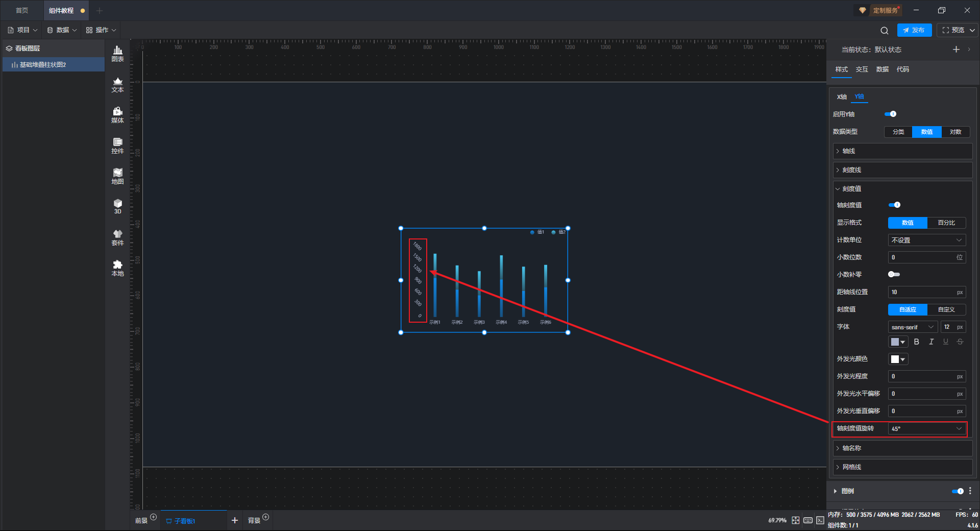
Task: Click the fit-to-screen icon in status bar
Action: [796, 520]
